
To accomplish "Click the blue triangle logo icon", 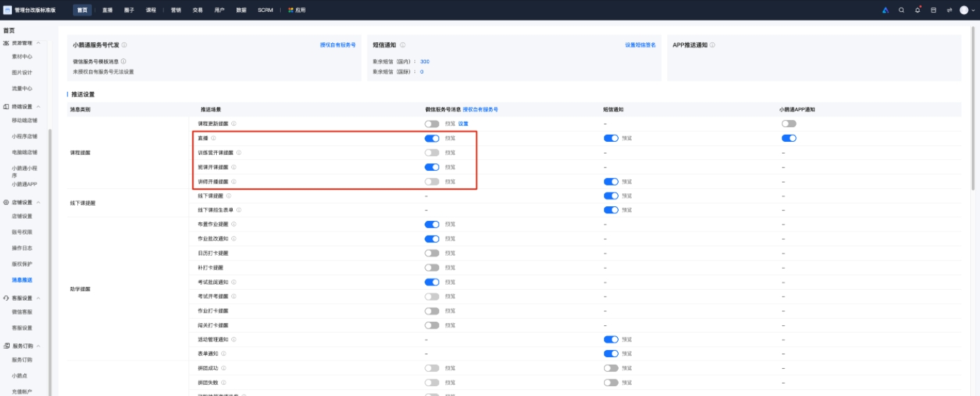I will coord(885,10).
